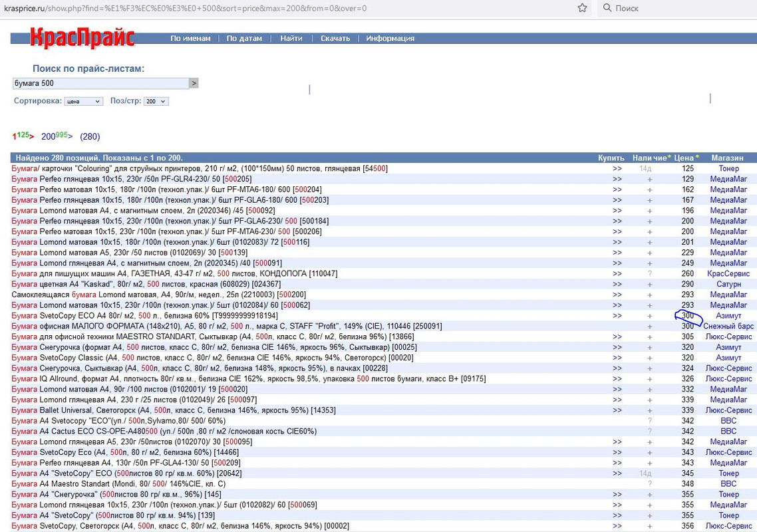Click buy arrows for IQ Allround 09175 row
Image resolution: width=757 pixels, height=532 pixels.
point(617,379)
